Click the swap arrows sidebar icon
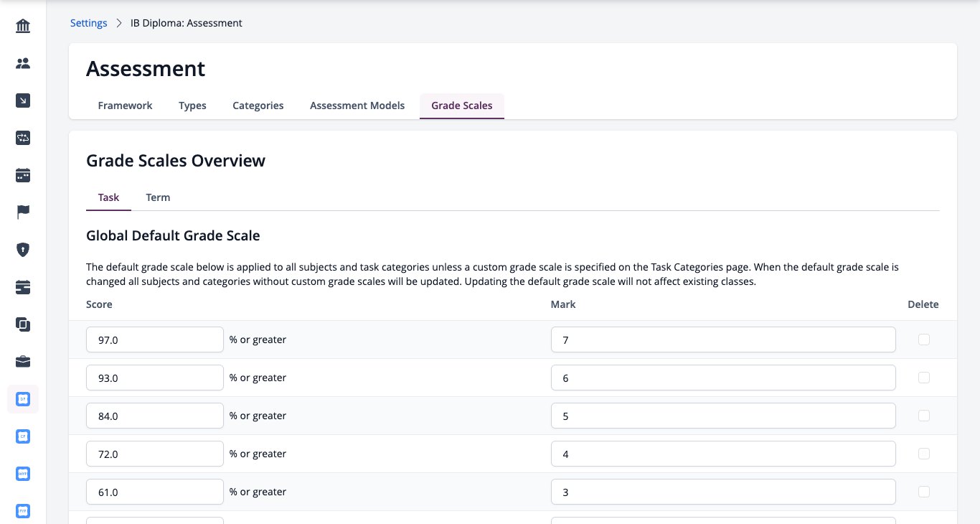 [23, 138]
